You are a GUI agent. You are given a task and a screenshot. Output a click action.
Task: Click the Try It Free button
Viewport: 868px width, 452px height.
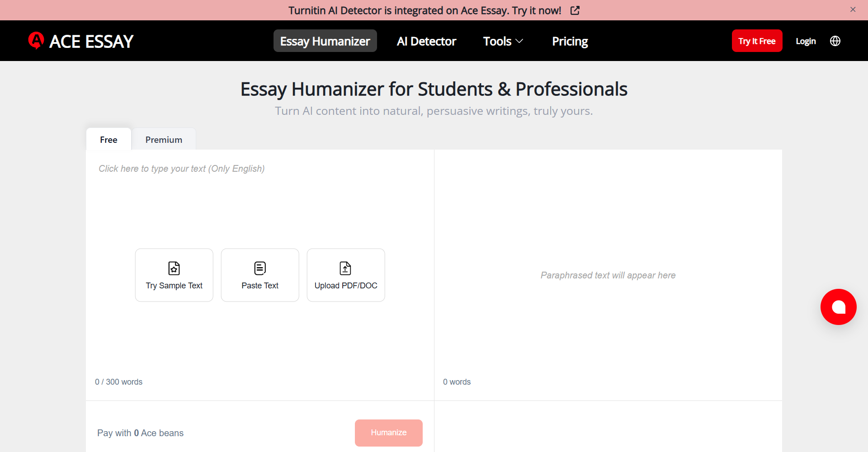pyautogui.click(x=757, y=41)
